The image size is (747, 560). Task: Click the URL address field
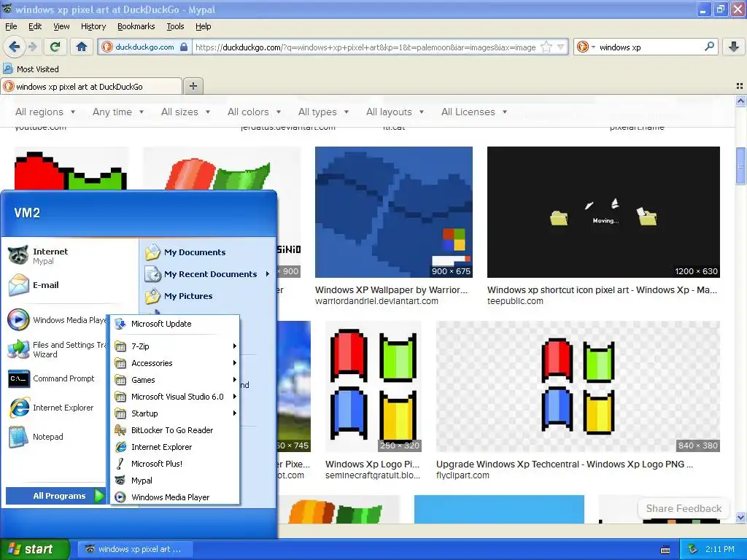coord(365,47)
